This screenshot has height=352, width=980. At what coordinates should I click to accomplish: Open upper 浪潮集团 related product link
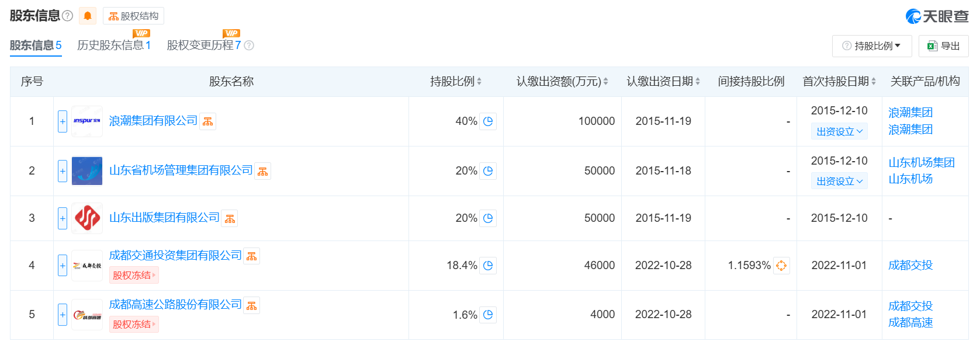[910, 113]
